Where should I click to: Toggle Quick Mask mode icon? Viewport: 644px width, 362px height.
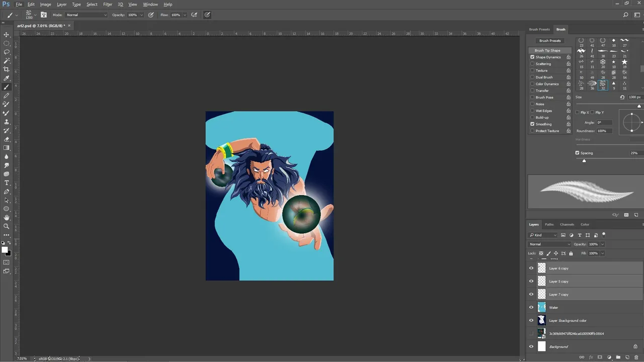[7, 262]
